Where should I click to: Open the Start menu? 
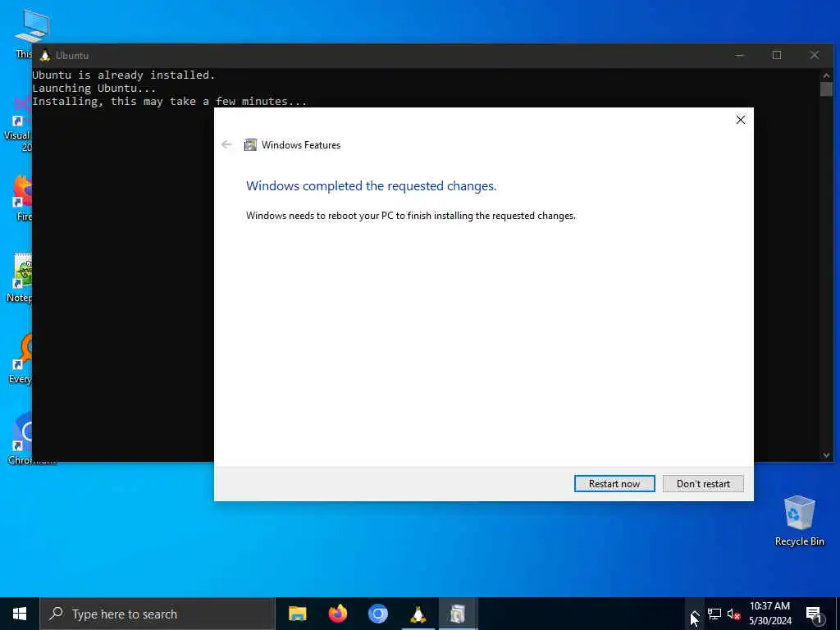coord(20,614)
